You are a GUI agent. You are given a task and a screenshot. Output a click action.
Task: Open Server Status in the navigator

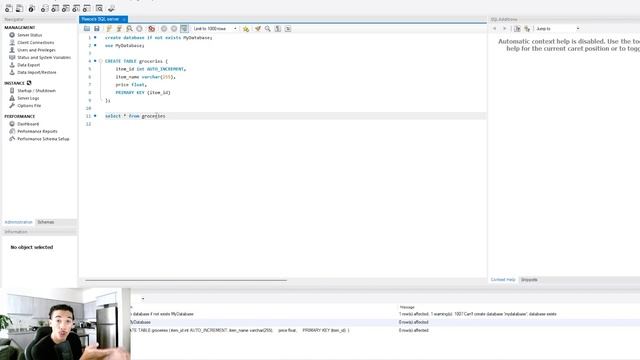click(29, 35)
